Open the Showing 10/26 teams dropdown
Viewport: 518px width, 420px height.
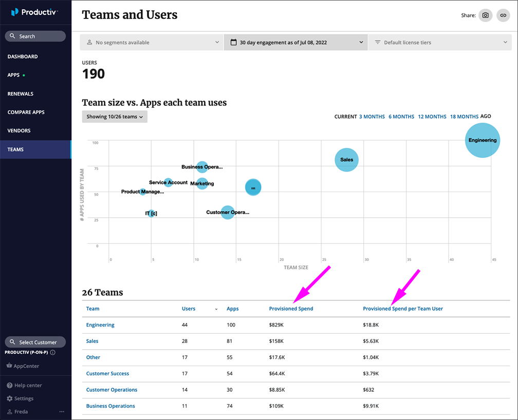pos(115,117)
